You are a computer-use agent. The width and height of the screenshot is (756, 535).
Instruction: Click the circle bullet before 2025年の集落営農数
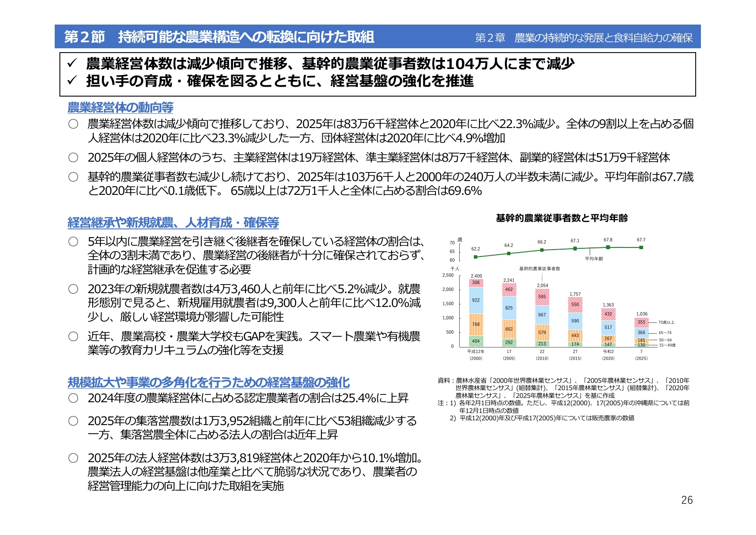73,421
